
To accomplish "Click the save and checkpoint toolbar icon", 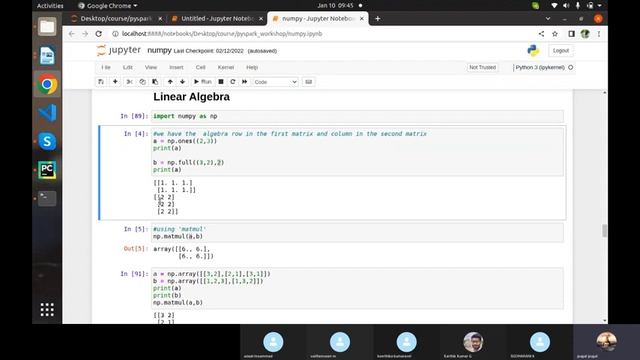I will (x=101, y=82).
